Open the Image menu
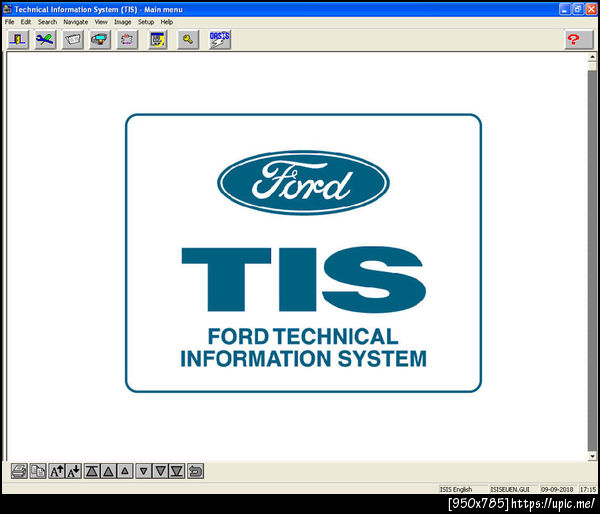The width and height of the screenshot is (600, 514). [x=122, y=22]
